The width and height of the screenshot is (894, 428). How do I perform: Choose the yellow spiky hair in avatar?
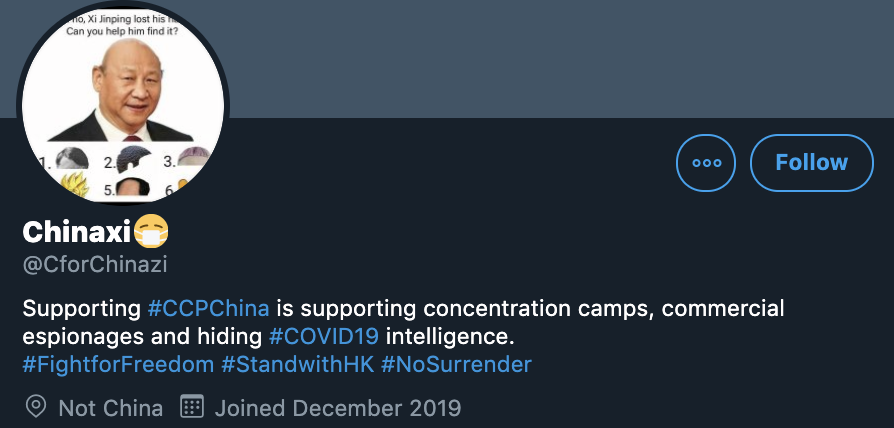tap(74, 185)
